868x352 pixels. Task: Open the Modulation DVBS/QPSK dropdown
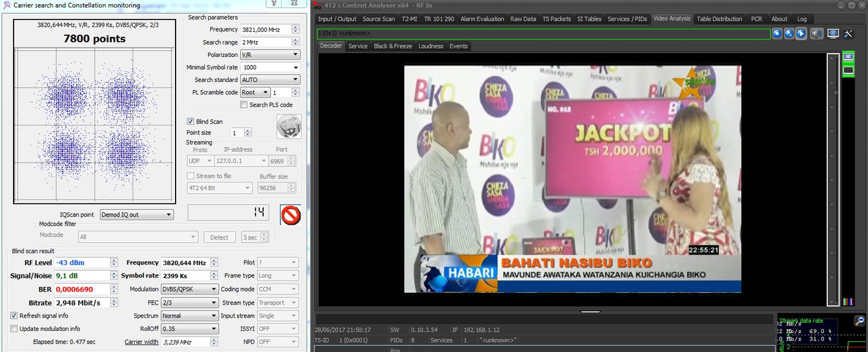(189, 289)
